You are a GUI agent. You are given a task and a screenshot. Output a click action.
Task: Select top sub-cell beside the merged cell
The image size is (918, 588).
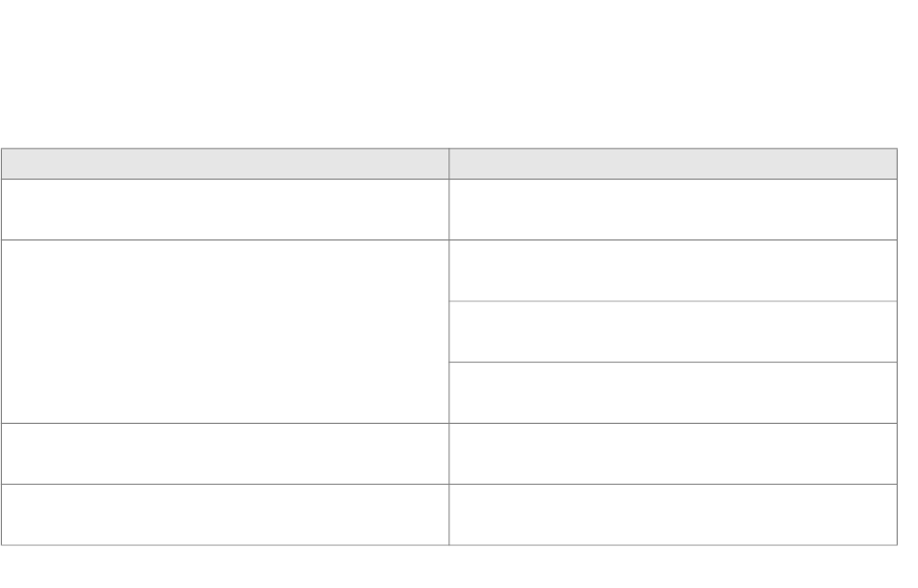pos(673,270)
